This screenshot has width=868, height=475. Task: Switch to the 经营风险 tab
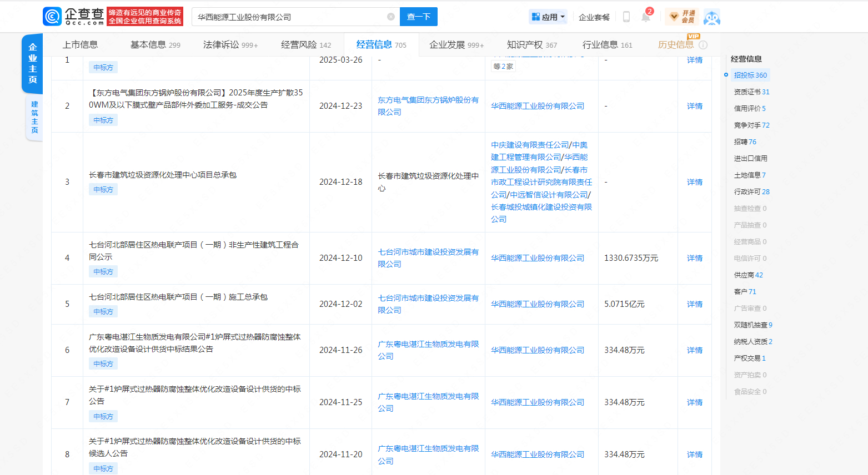coord(306,45)
